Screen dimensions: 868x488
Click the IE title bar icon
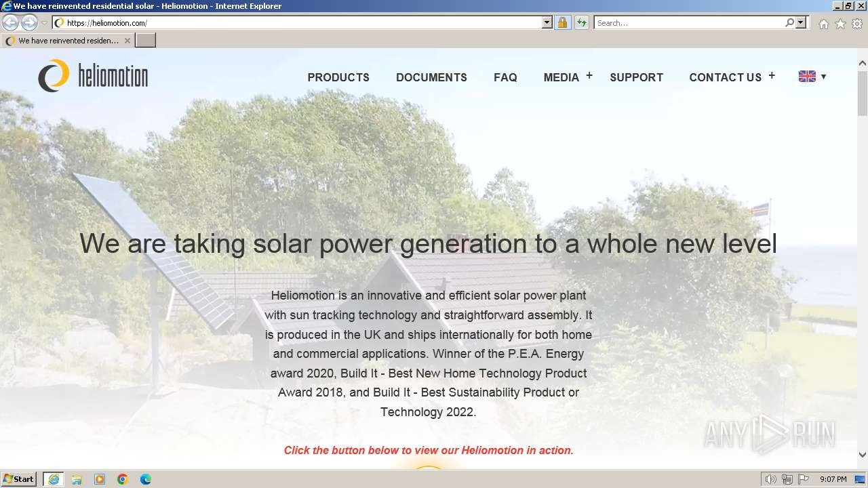[7, 6]
